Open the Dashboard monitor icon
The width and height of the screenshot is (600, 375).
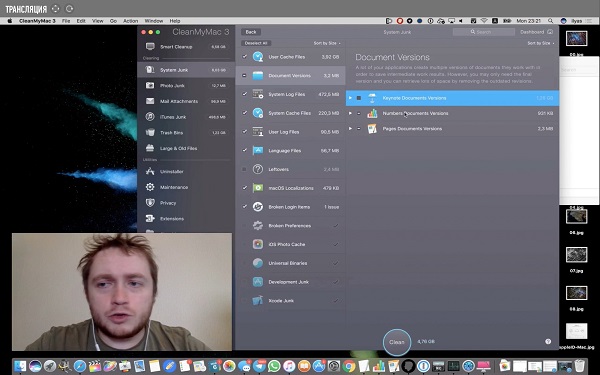point(550,32)
